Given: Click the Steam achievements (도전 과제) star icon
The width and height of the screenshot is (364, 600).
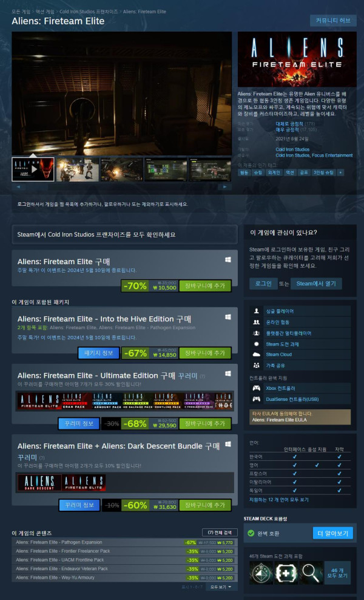Looking at the screenshot, I should (256, 344).
